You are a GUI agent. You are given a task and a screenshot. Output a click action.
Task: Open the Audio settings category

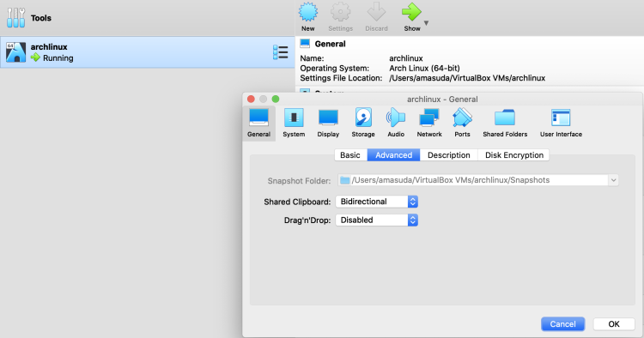(x=396, y=123)
